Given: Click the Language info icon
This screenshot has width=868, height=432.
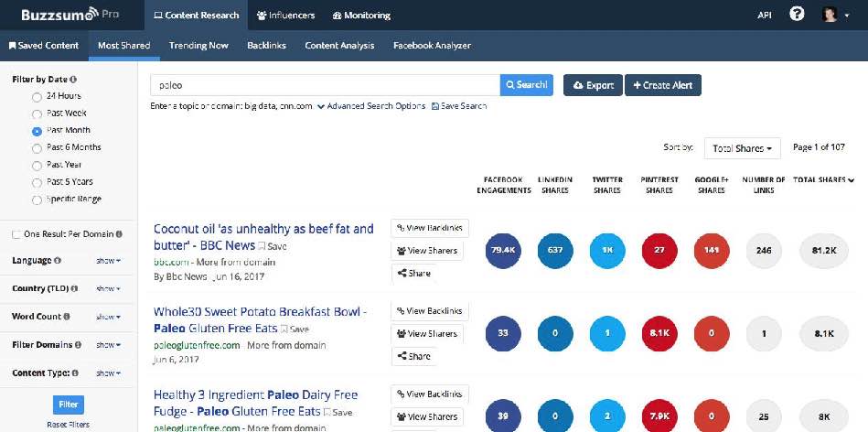Looking at the screenshot, I should point(56,261).
